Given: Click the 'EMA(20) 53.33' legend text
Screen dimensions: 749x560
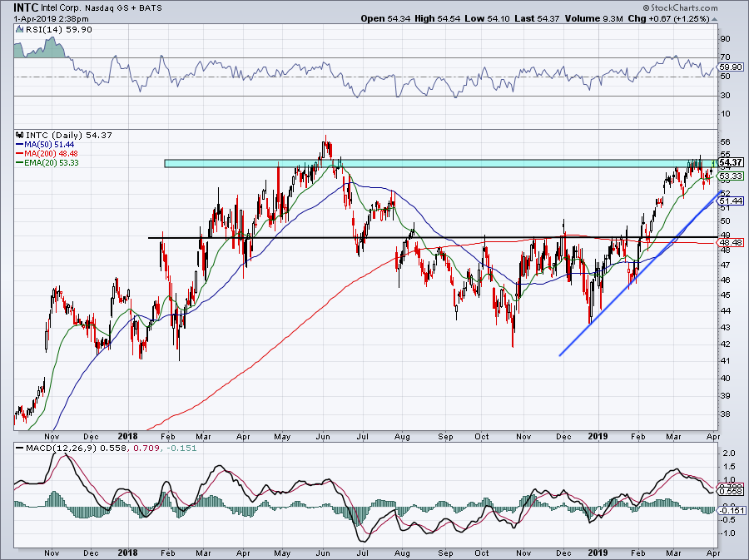Looking at the screenshot, I should pos(51,163).
